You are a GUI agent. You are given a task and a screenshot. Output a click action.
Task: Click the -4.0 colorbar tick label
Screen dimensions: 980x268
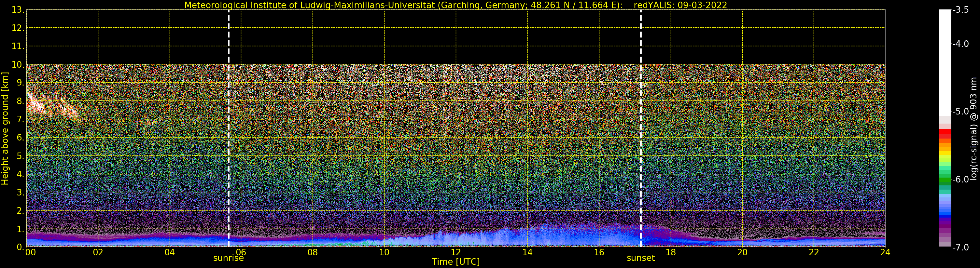pyautogui.click(x=960, y=44)
